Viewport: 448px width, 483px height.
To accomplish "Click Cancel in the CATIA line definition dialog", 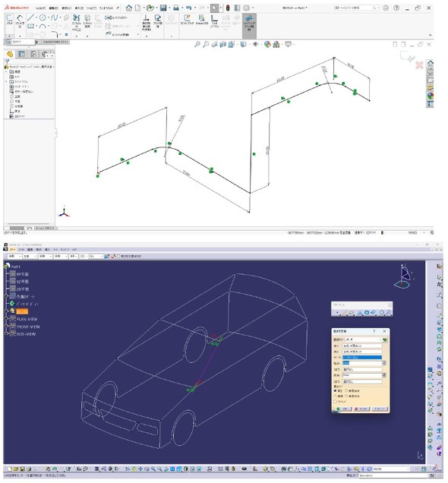I will [x=361, y=409].
